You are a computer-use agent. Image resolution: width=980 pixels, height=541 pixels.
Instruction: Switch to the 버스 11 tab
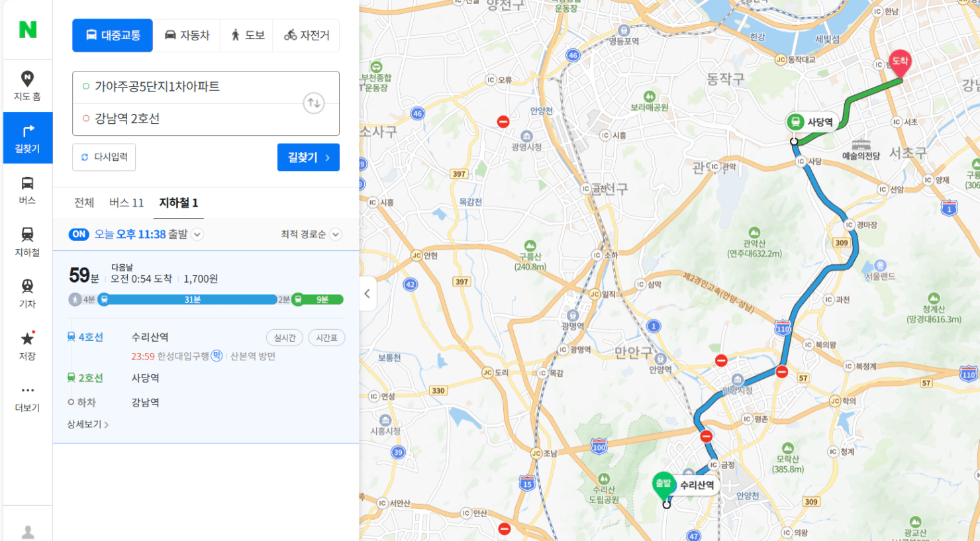(x=126, y=203)
